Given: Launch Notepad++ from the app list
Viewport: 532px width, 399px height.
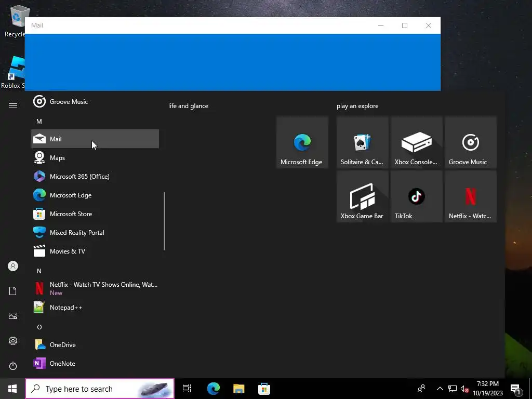Looking at the screenshot, I should [x=95, y=308].
